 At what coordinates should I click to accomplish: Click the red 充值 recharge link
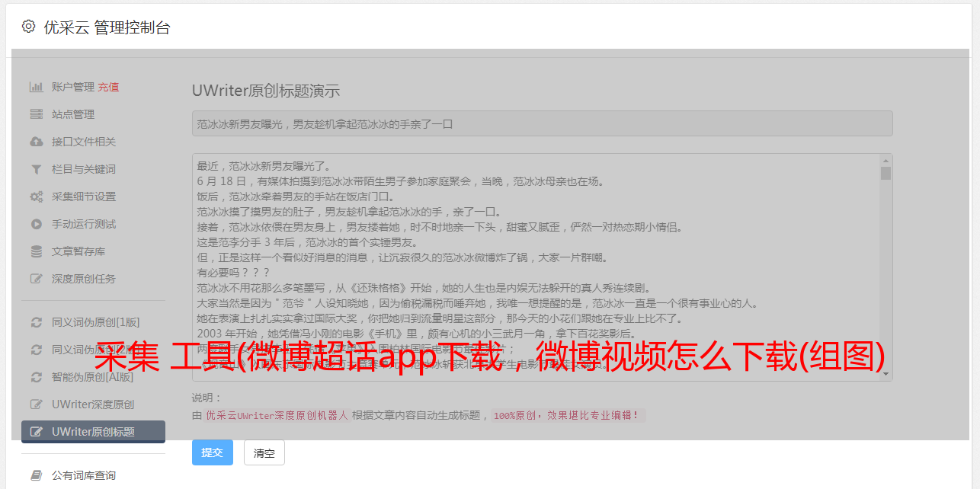(x=108, y=87)
